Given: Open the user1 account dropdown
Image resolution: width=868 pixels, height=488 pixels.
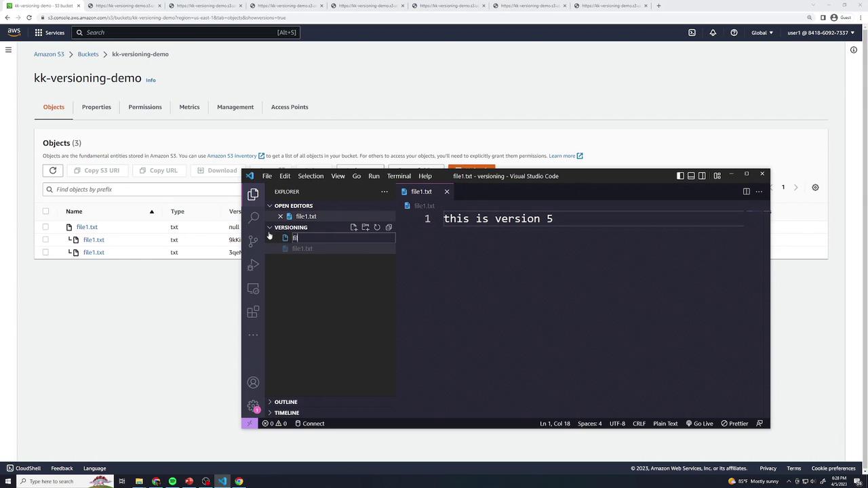Looking at the screenshot, I should 821,33.
